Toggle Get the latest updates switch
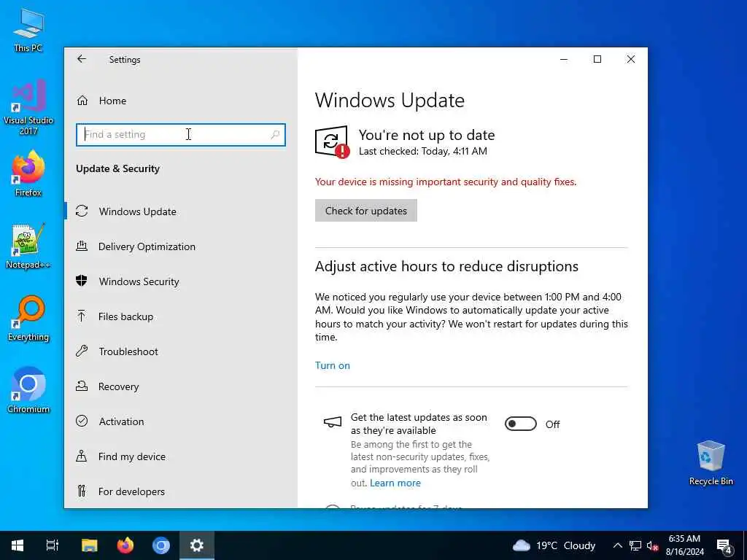Viewport: 747px width, 560px height. pyautogui.click(x=521, y=424)
